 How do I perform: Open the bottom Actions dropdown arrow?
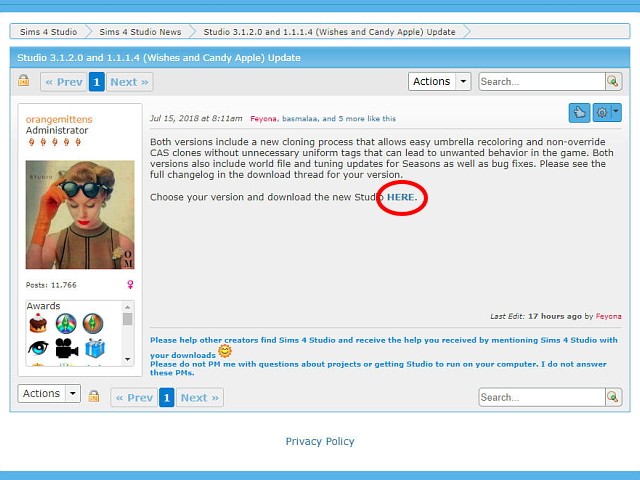tap(73, 393)
